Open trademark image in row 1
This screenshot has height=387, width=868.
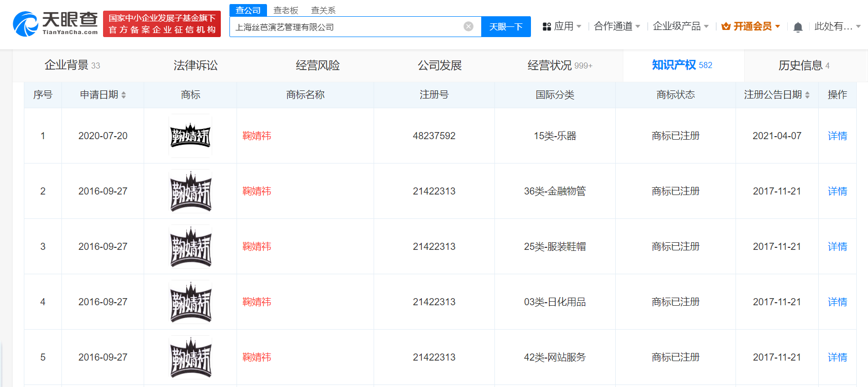coord(190,136)
